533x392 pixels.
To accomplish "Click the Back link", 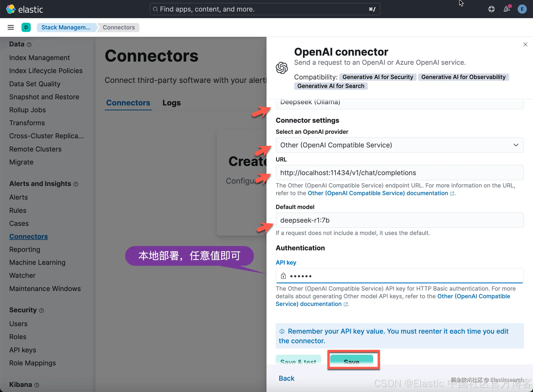I will pyautogui.click(x=286, y=378).
